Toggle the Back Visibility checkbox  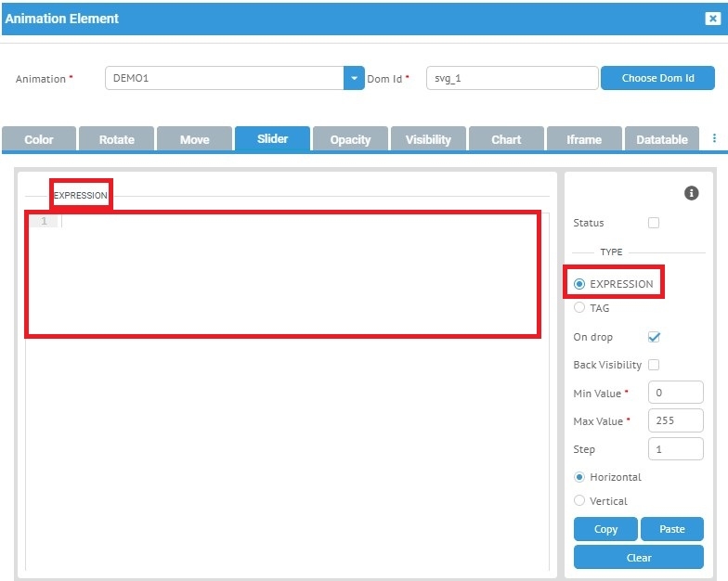(654, 365)
